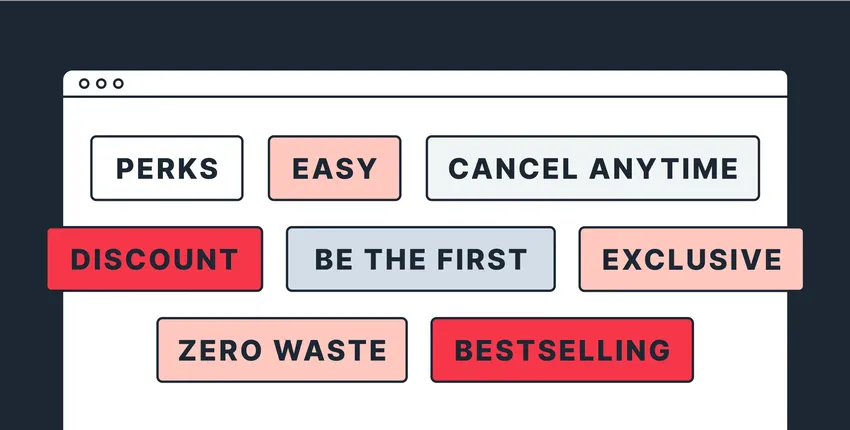Screen dimensions: 850x430
Task: Select the PERKS tag
Action: pos(167,168)
